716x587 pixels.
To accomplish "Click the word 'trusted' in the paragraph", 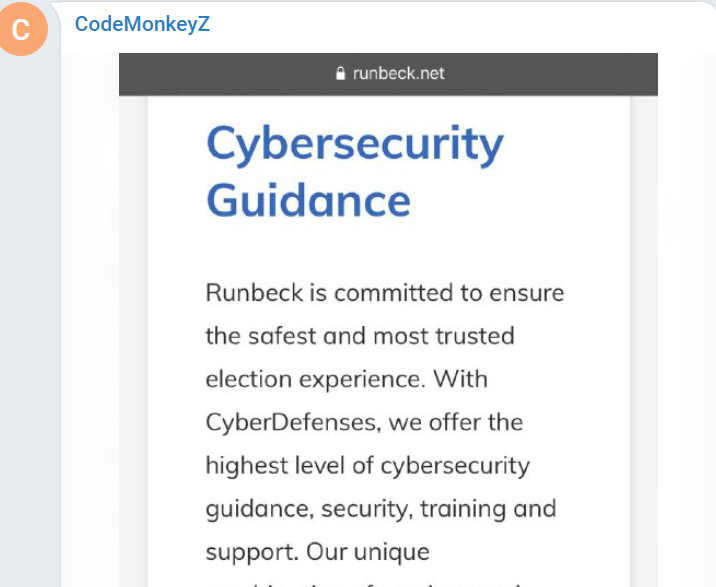I will [475, 336].
